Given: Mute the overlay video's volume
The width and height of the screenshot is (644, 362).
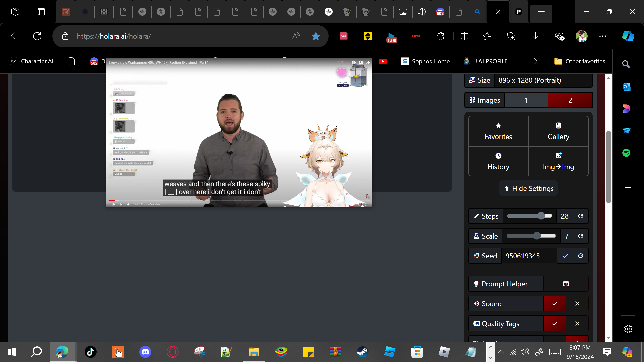Looking at the screenshot, I should (128, 204).
